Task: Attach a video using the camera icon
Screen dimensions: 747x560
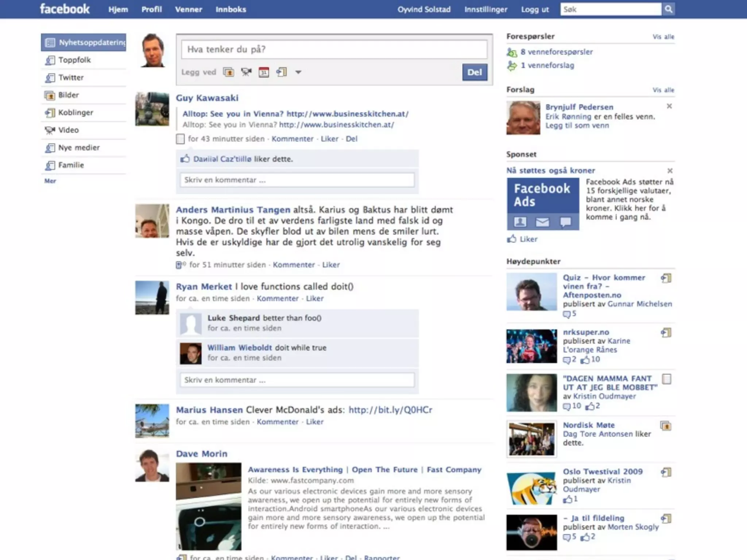Action: point(246,72)
